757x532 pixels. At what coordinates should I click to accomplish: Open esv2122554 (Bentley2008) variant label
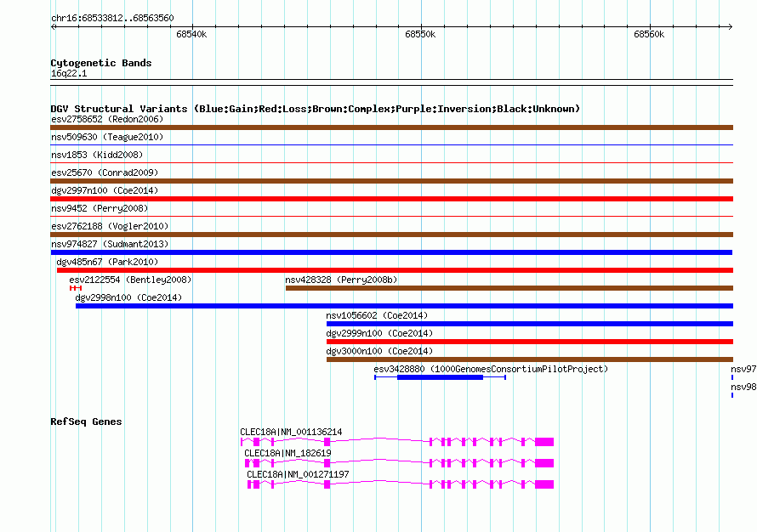(x=130, y=280)
